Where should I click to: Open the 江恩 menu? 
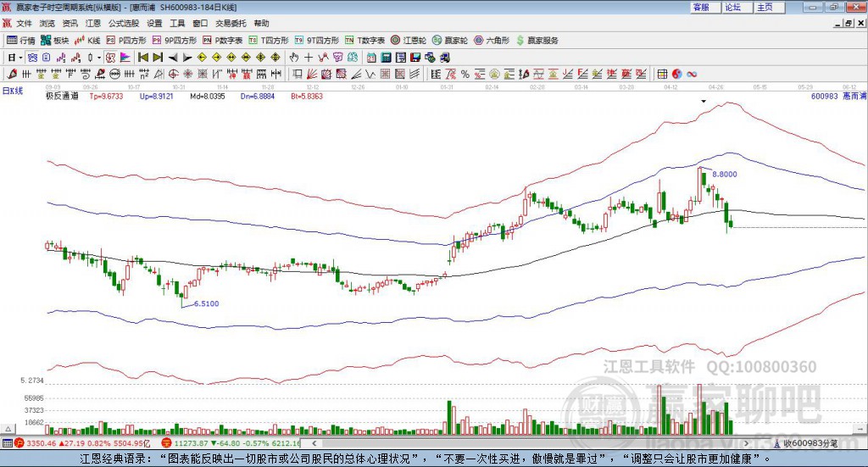pyautogui.click(x=93, y=23)
